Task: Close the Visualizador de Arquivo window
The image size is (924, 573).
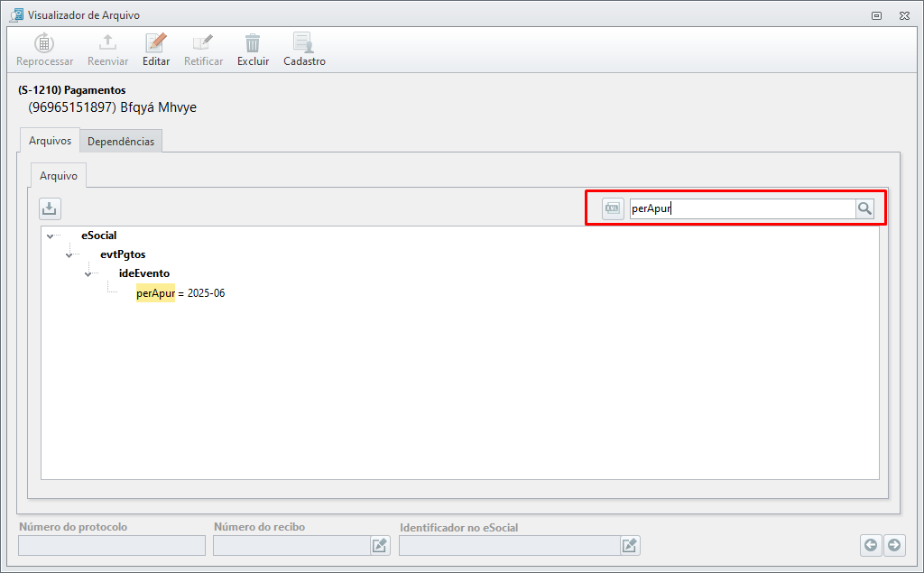Action: 904,16
